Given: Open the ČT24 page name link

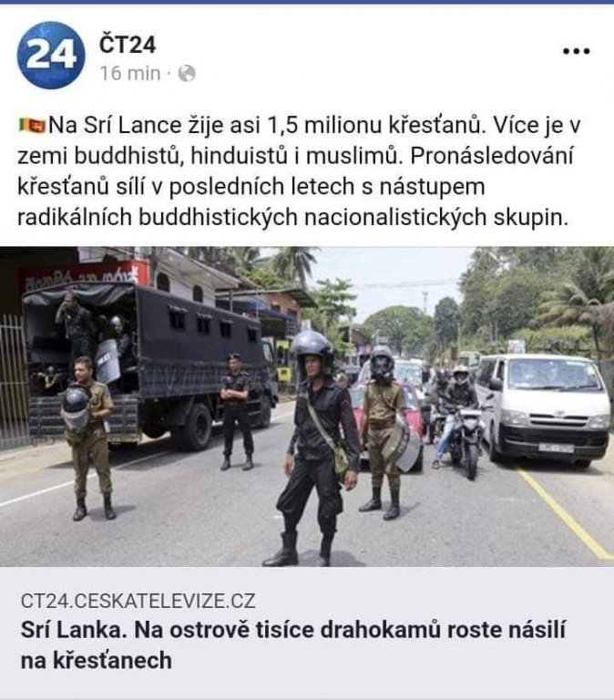Looking at the screenshot, I should point(128,45).
